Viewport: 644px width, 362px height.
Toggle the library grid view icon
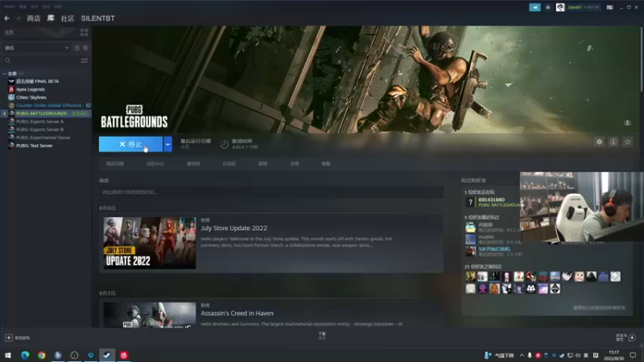tap(85, 32)
